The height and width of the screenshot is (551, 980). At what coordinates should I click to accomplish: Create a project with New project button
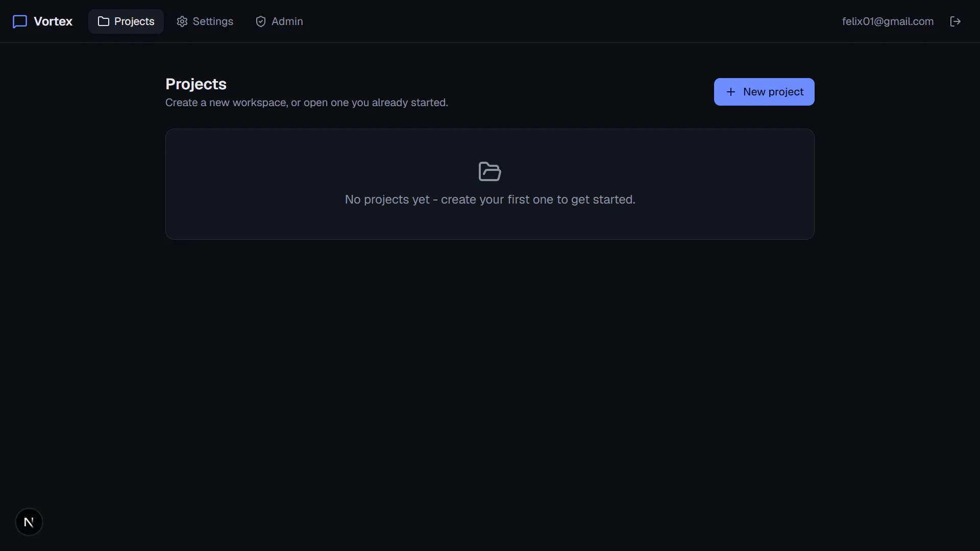click(x=764, y=92)
